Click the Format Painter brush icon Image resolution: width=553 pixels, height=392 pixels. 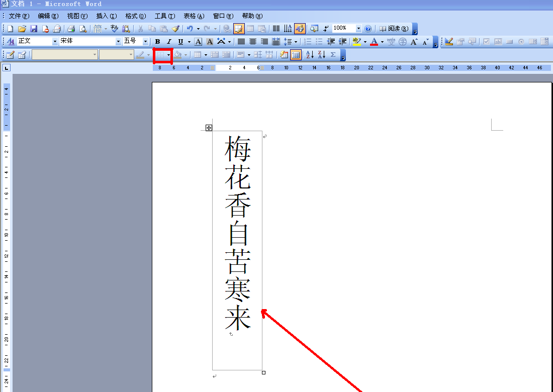coord(175,29)
